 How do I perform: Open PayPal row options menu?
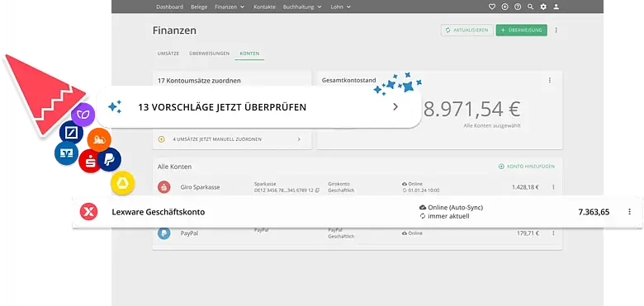pyautogui.click(x=553, y=233)
